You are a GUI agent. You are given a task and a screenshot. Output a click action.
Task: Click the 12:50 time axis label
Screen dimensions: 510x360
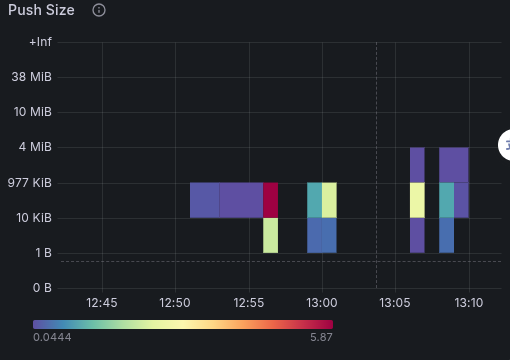pyautogui.click(x=175, y=303)
